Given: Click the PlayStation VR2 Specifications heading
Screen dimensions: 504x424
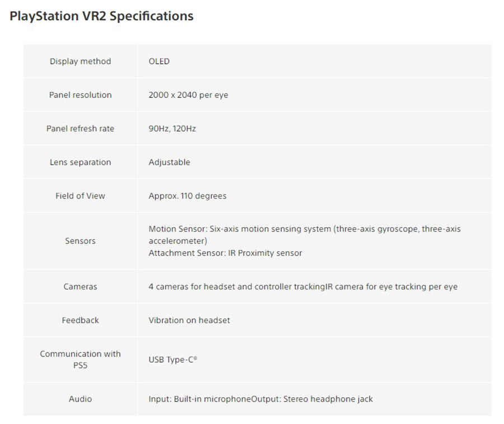Looking at the screenshot, I should coord(101,16).
